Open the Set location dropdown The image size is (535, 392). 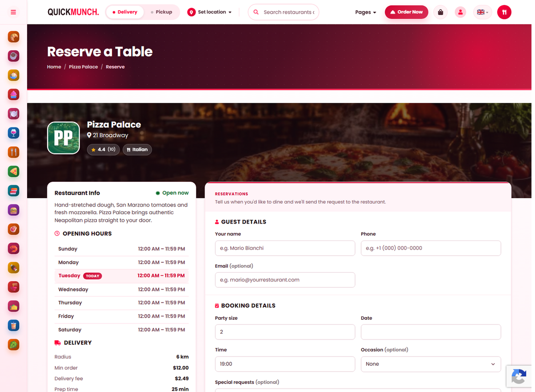click(x=210, y=12)
